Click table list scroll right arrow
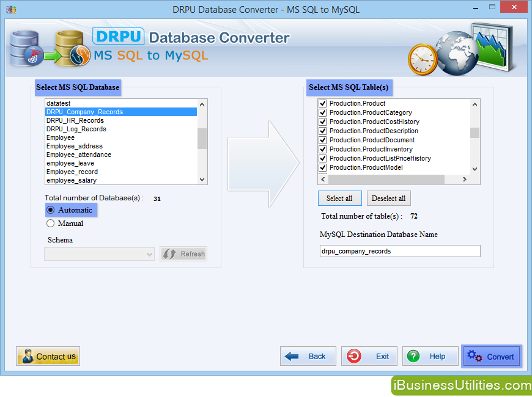Screen dimensions: 532x397 pos(465,180)
